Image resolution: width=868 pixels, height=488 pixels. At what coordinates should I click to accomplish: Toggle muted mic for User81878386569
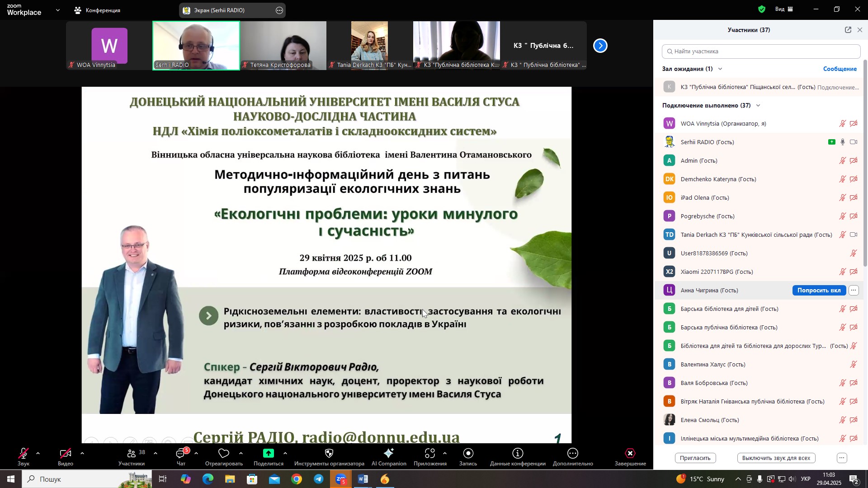pyautogui.click(x=854, y=253)
